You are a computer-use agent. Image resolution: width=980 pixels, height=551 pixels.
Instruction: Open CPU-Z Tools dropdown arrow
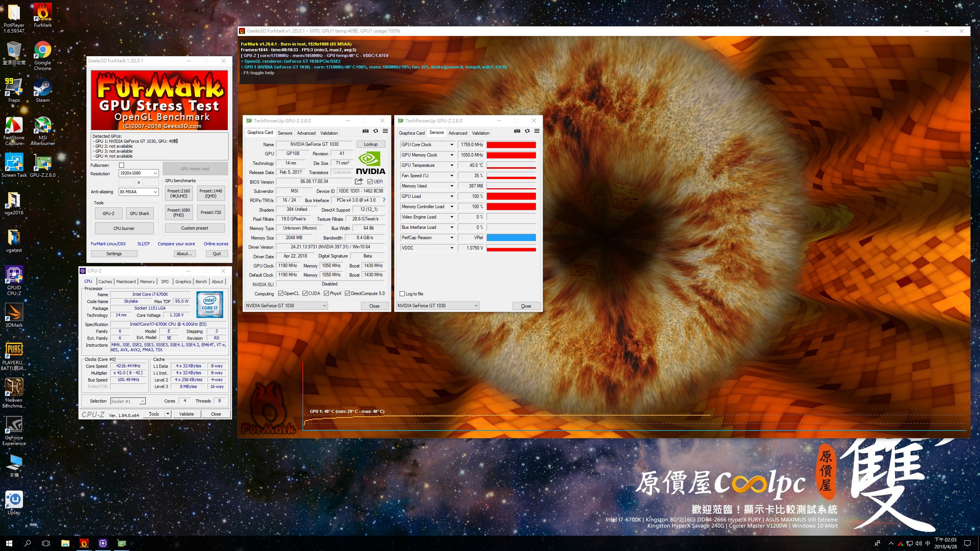pyautogui.click(x=168, y=414)
